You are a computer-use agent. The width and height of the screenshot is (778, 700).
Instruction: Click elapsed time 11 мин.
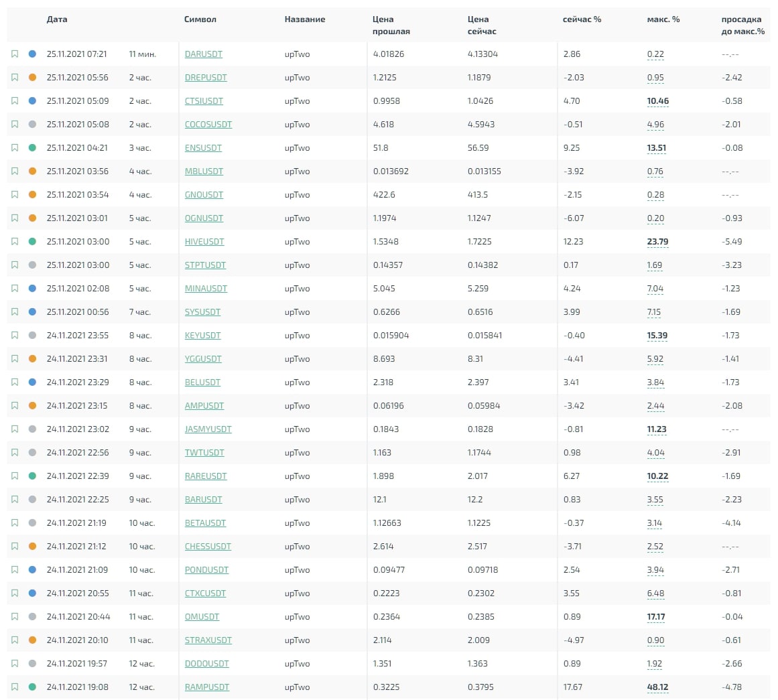(x=143, y=54)
